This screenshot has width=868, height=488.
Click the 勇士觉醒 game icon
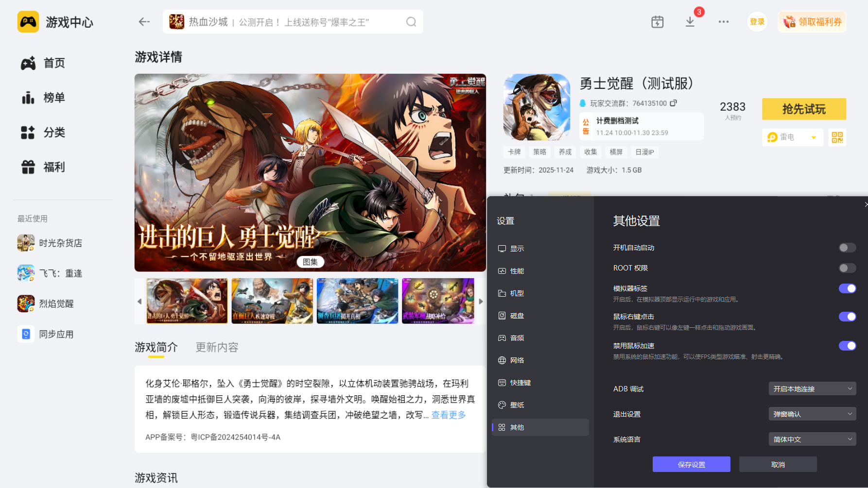[x=537, y=107]
